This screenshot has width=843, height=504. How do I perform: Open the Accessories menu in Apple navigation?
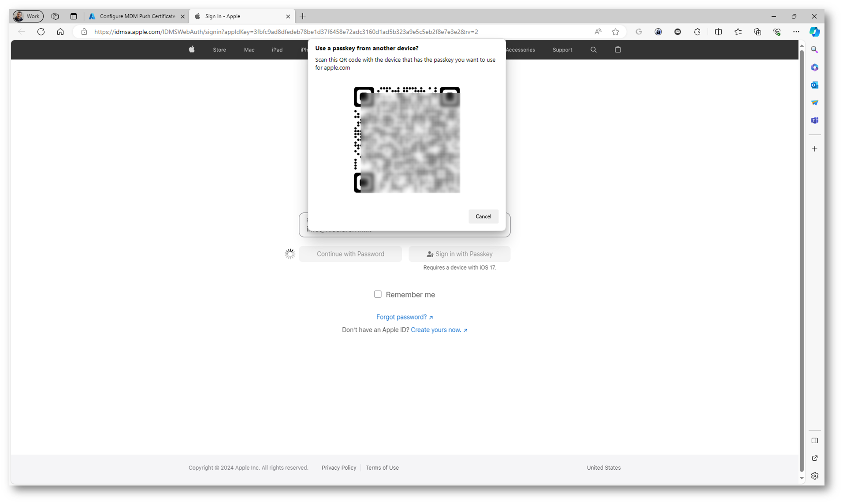tap(520, 50)
